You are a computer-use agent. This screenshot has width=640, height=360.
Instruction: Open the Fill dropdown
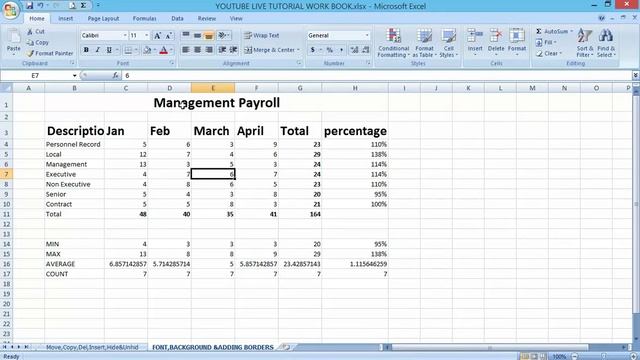pyautogui.click(x=546, y=42)
